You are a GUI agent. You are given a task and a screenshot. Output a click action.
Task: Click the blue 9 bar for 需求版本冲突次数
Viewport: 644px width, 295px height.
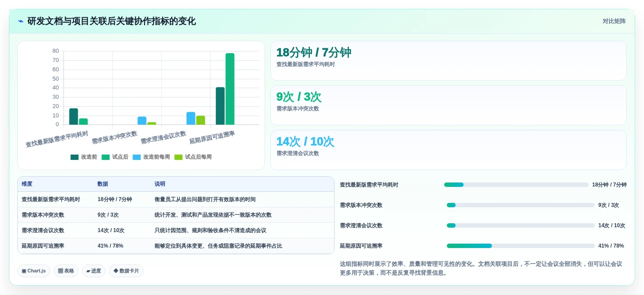tap(142, 121)
